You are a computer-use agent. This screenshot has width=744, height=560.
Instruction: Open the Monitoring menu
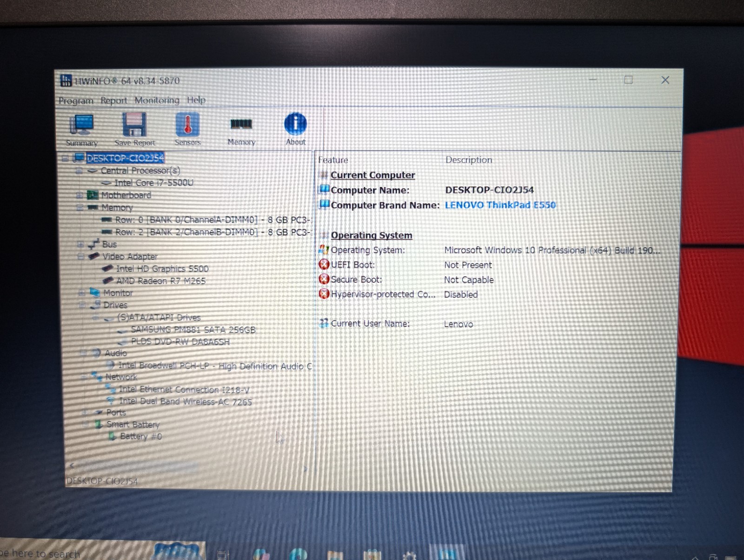[157, 100]
